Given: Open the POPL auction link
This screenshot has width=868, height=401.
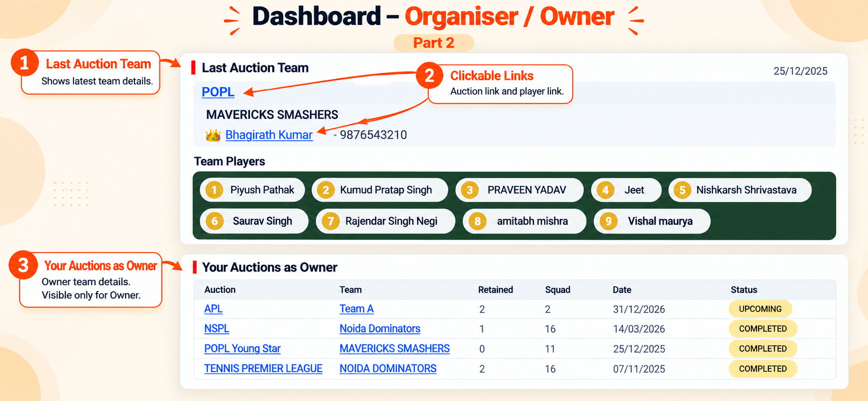Looking at the screenshot, I should [218, 92].
